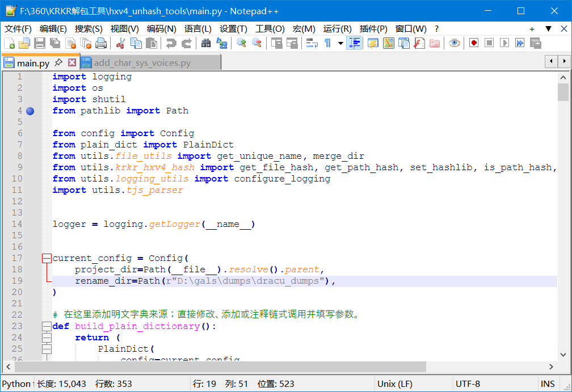Screen dimensions: 572x392
Task: Open Find with the binoculars icon
Action: tap(206, 43)
